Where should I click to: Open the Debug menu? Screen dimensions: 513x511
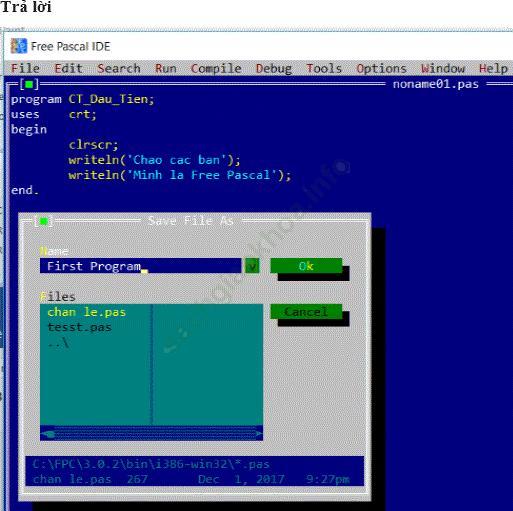(274, 68)
